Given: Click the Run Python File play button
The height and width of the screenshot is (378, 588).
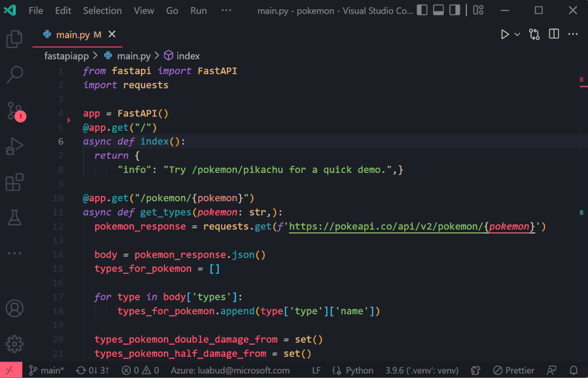Looking at the screenshot, I should click(x=505, y=34).
